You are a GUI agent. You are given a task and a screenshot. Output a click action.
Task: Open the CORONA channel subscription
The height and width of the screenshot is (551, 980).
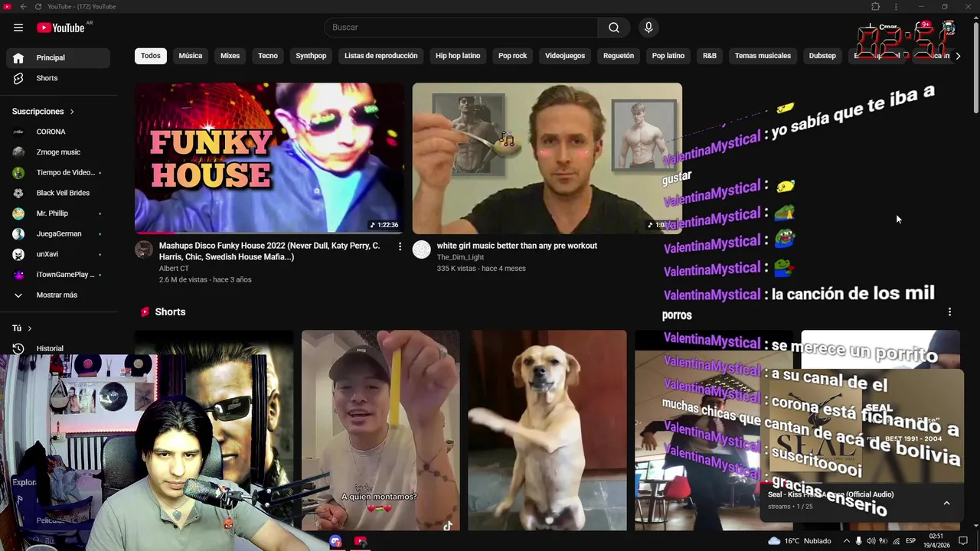[x=58, y=132]
